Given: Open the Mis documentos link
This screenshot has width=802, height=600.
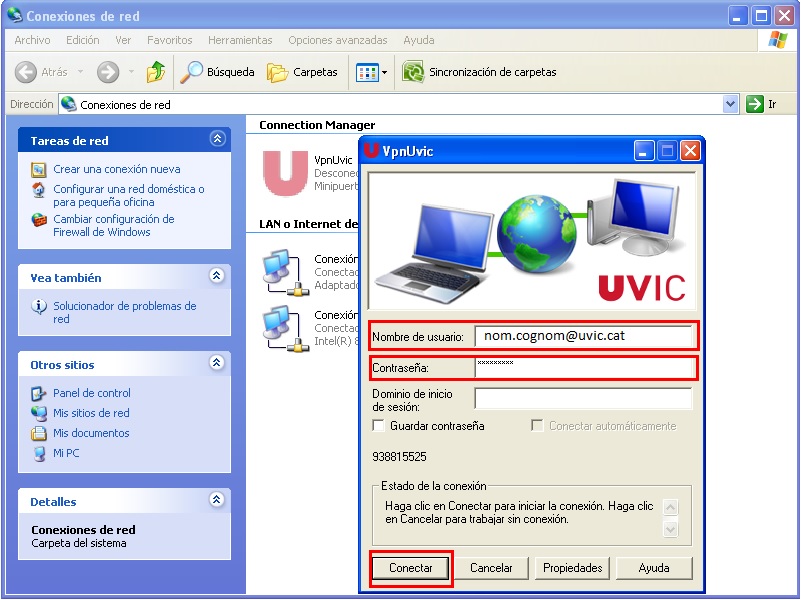Looking at the screenshot, I should 91,433.
